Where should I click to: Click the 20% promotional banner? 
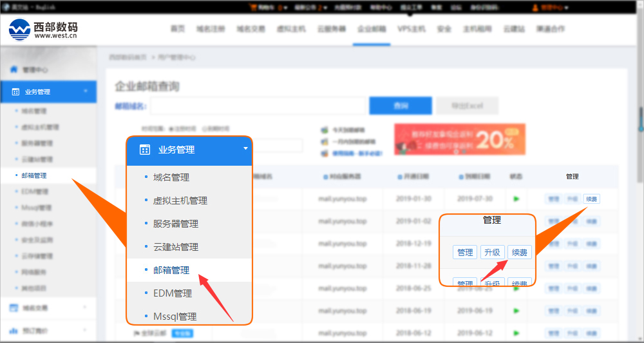[x=459, y=139]
